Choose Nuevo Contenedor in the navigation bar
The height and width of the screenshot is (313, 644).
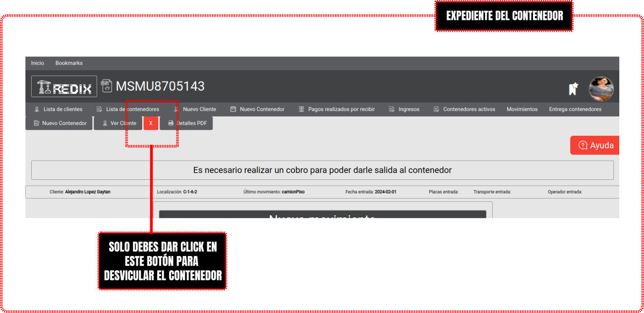pyautogui.click(x=258, y=110)
